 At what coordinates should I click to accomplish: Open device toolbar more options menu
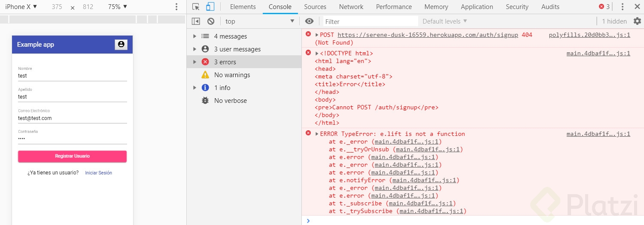pyautogui.click(x=176, y=7)
